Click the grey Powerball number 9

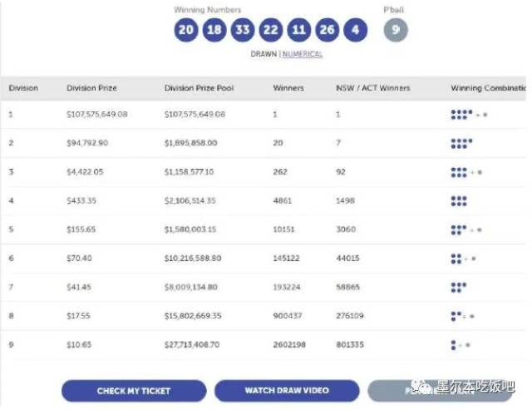(396, 31)
